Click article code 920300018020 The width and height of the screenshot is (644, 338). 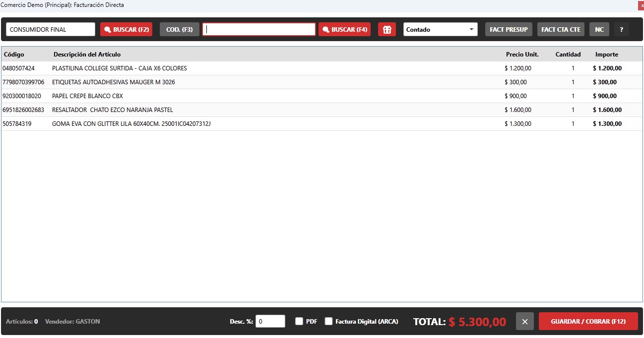pos(22,96)
